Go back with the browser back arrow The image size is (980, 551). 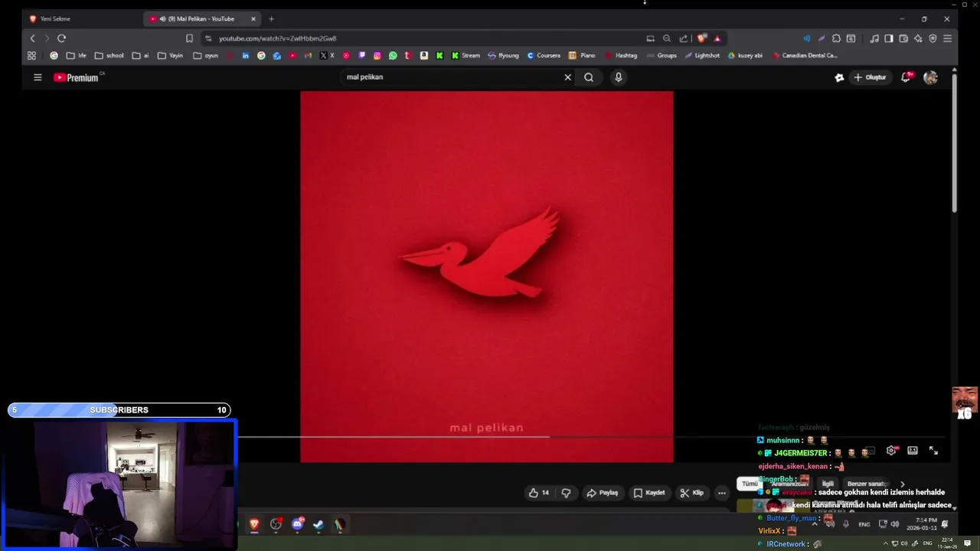pyautogui.click(x=32, y=38)
